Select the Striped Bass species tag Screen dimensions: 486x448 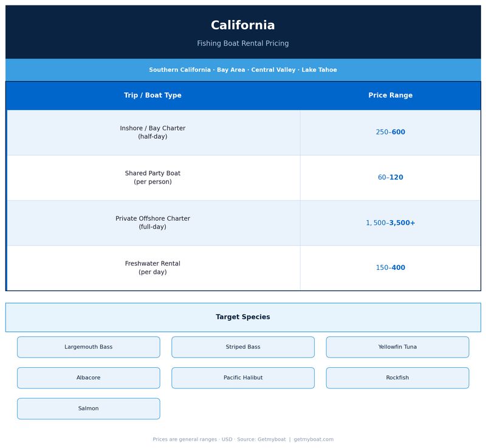(243, 347)
